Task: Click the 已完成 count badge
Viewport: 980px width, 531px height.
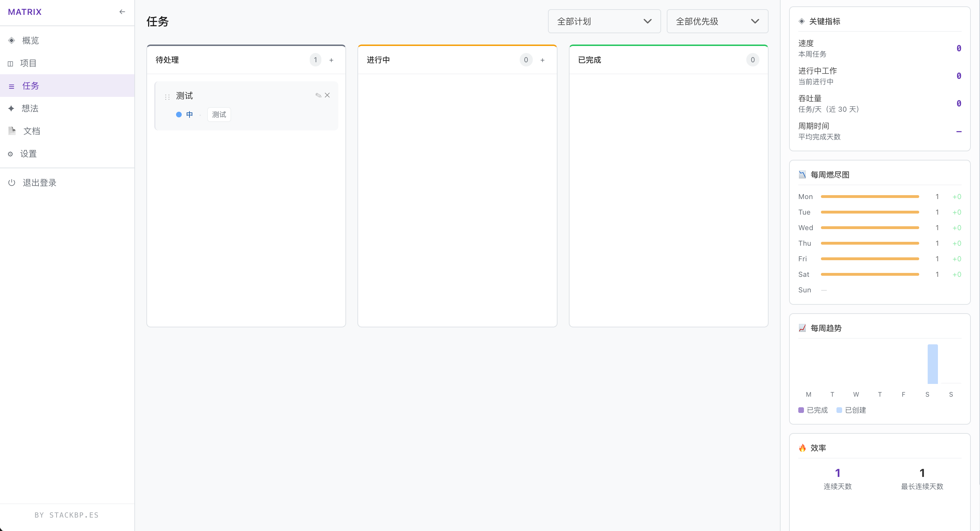Action: (x=752, y=60)
